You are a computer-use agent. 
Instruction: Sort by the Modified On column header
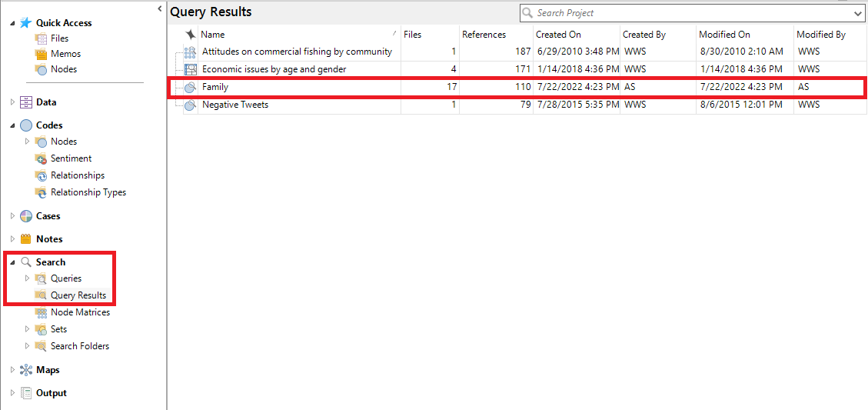click(744, 35)
